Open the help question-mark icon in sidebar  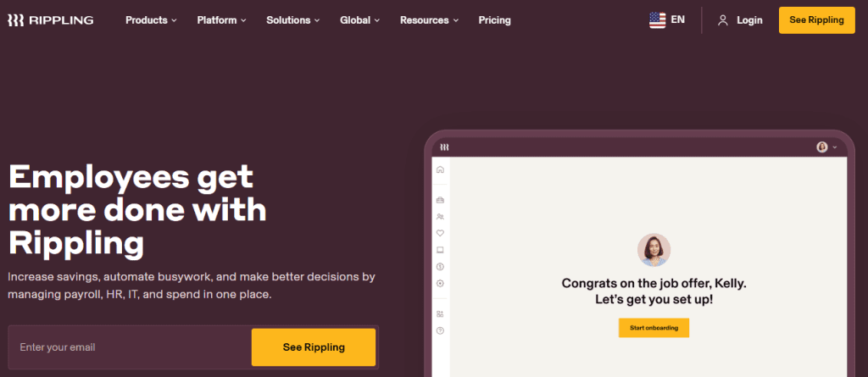[x=440, y=330]
